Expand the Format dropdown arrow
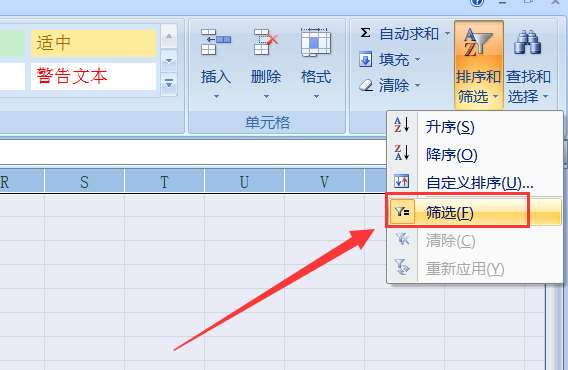This screenshot has height=370, width=568. [316, 96]
